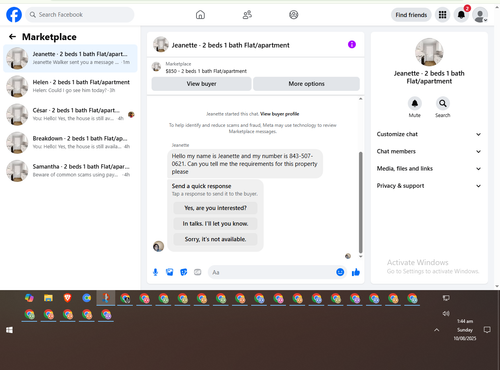Go back using the Marketplace arrow

12,37
